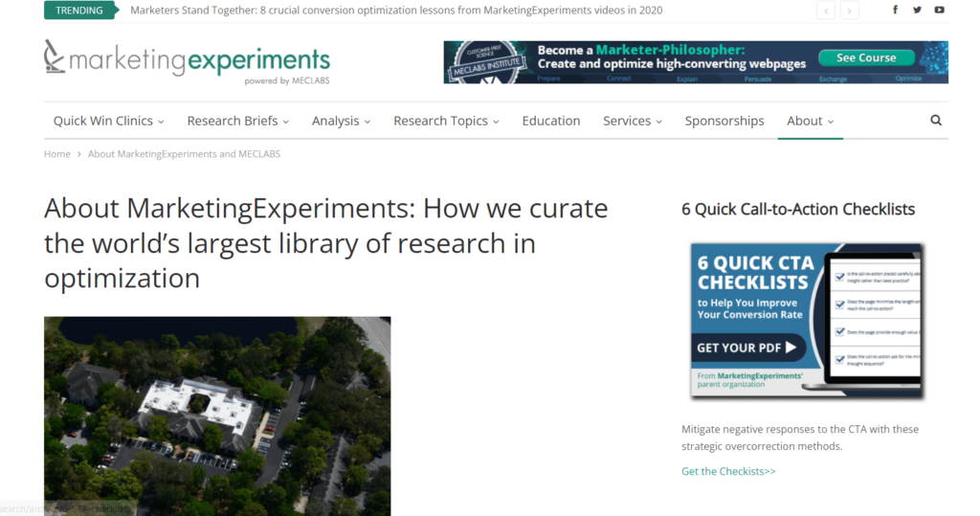
Task: Expand the Services menu
Action: tap(633, 121)
